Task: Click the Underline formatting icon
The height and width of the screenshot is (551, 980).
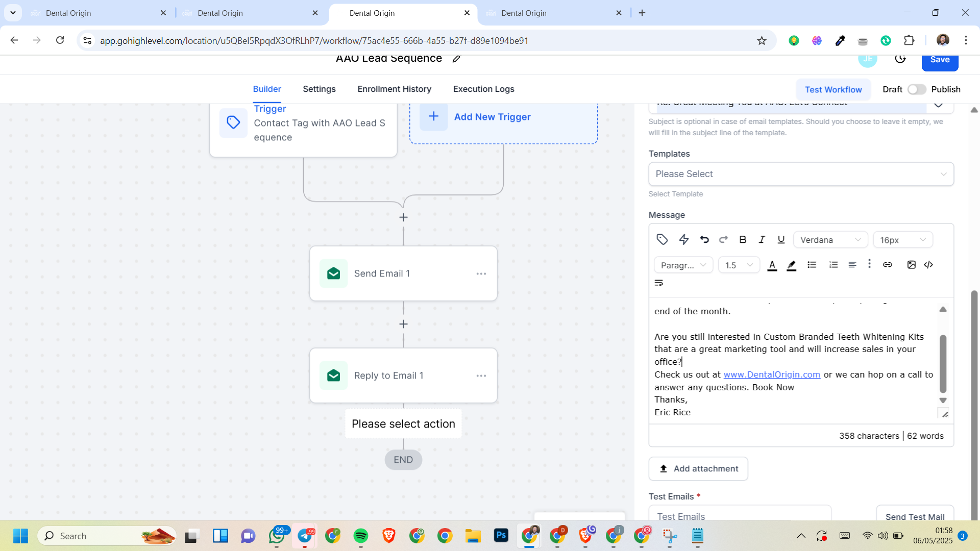Action: point(781,239)
